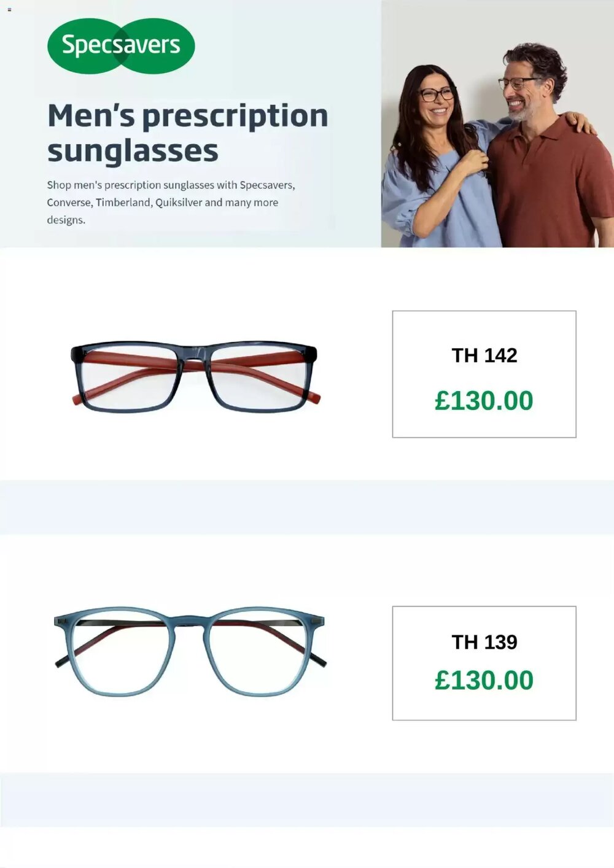Select the "Men's prescription sunglasses" heading

click(188, 133)
